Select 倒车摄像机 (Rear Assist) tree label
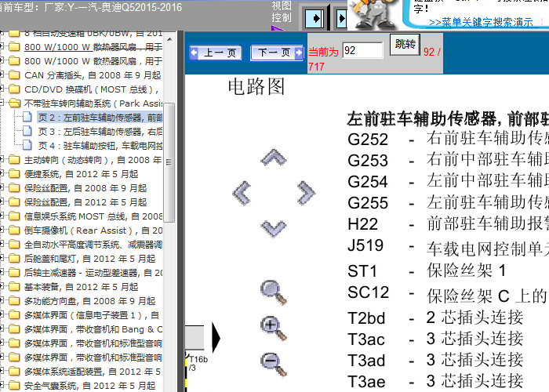 click(x=93, y=230)
